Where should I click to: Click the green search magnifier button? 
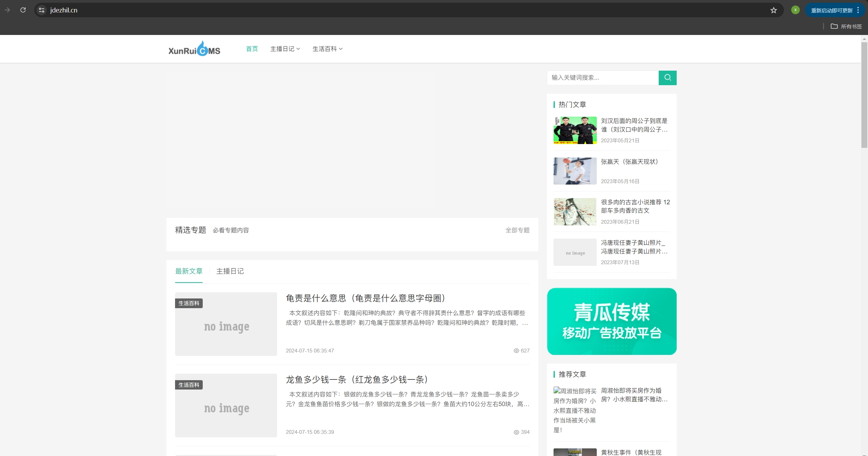pos(667,78)
